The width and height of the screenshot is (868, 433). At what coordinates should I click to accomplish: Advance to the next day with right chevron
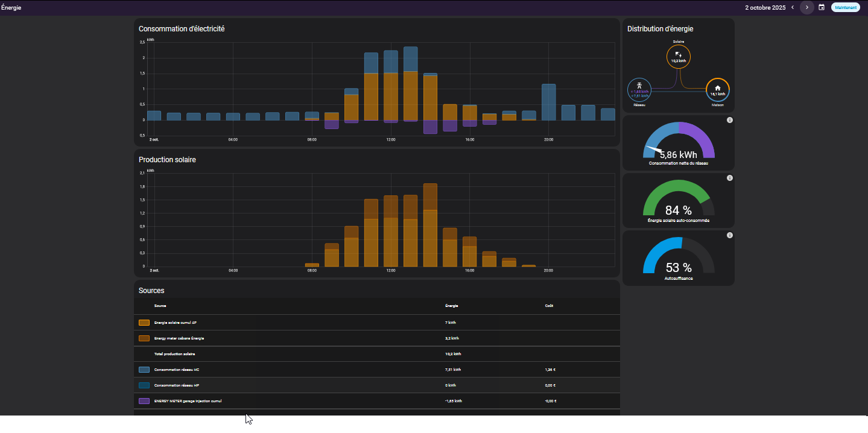pos(807,7)
